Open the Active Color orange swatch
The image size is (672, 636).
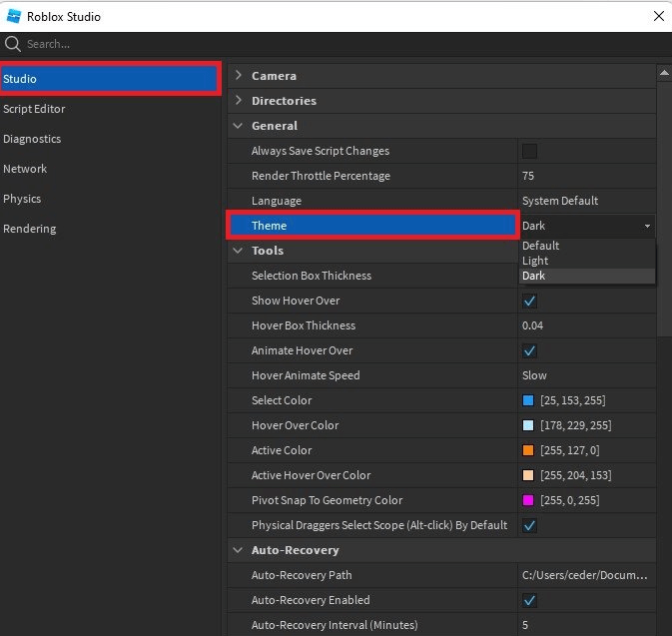528,450
